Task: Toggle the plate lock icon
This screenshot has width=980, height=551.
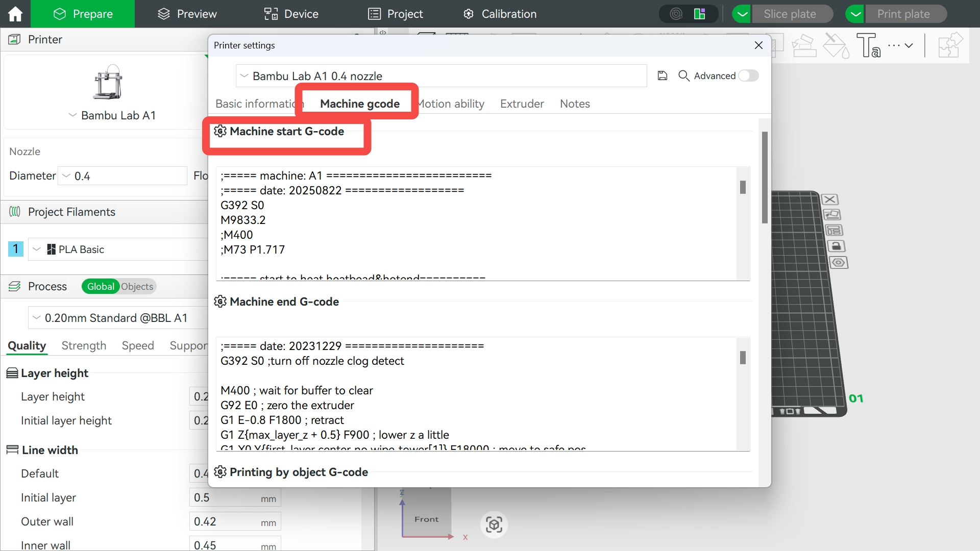Action: click(x=836, y=246)
